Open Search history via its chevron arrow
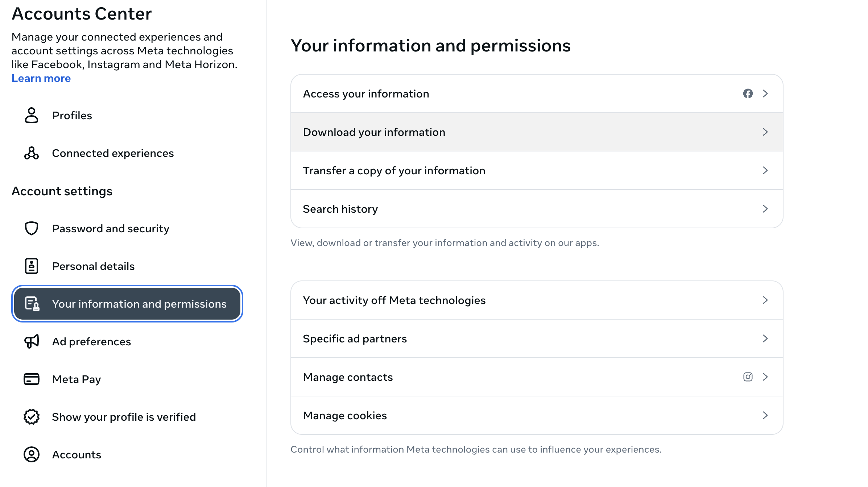The width and height of the screenshot is (868, 487). point(765,209)
